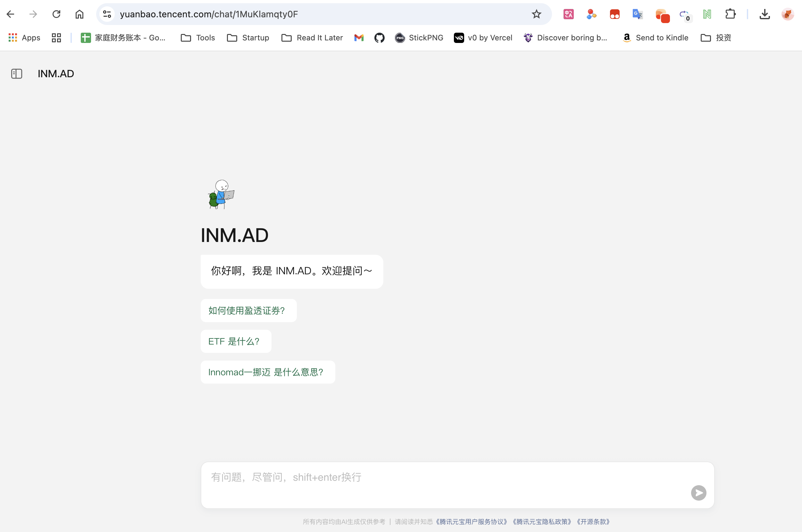This screenshot has width=802, height=532.
Task: Open the browser home page
Action: [x=79, y=14]
